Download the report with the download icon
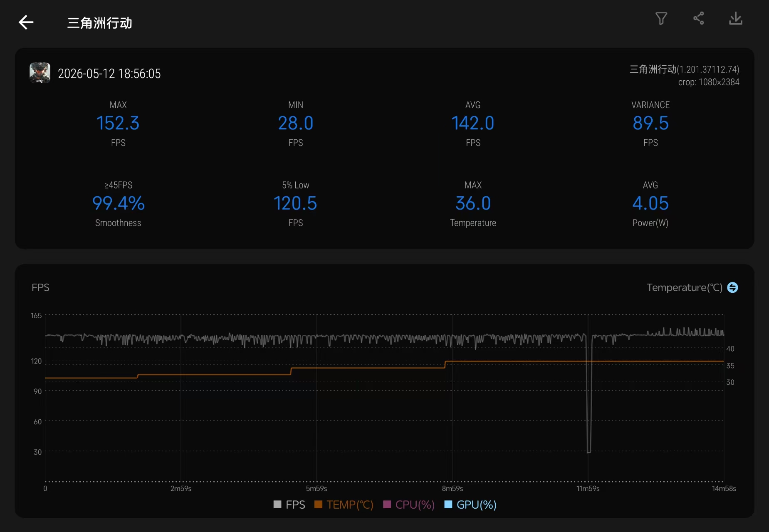 736,18
